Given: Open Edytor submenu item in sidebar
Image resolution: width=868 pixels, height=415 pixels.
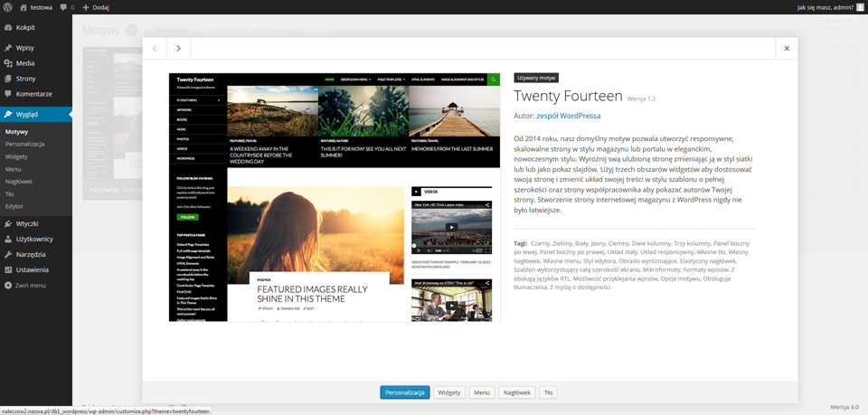Looking at the screenshot, I should [14, 206].
